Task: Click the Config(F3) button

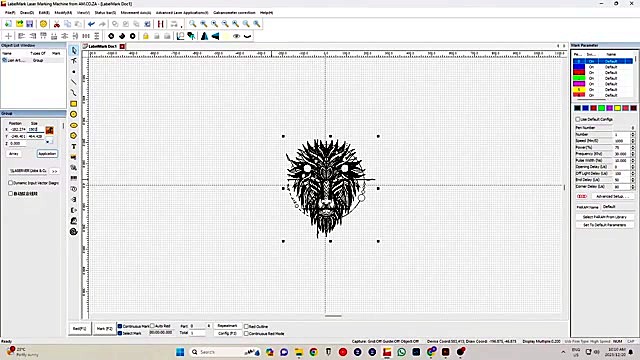Action: tap(227, 333)
